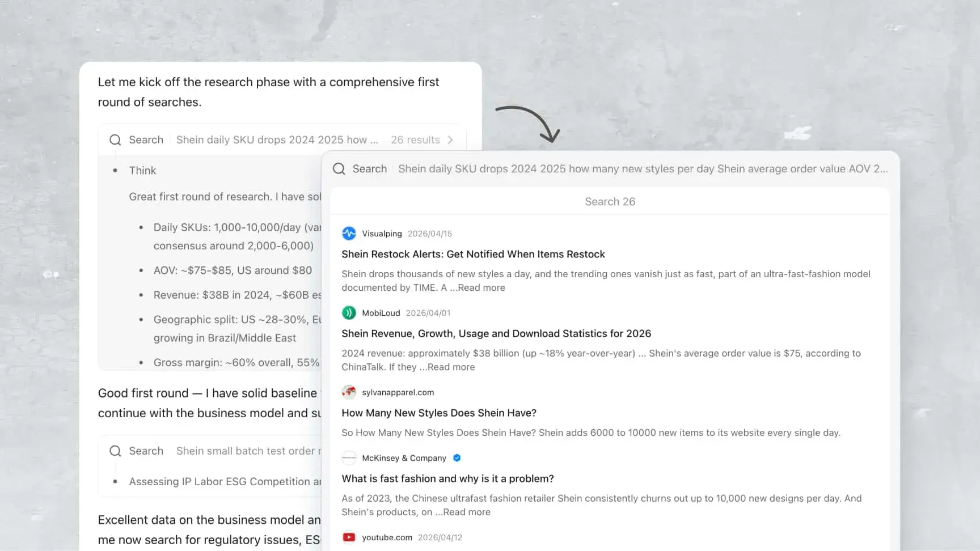Viewport: 980px width, 551px height.
Task: Click the 'AOV: ~$75-$85, US around $80' bullet
Action: coord(233,270)
